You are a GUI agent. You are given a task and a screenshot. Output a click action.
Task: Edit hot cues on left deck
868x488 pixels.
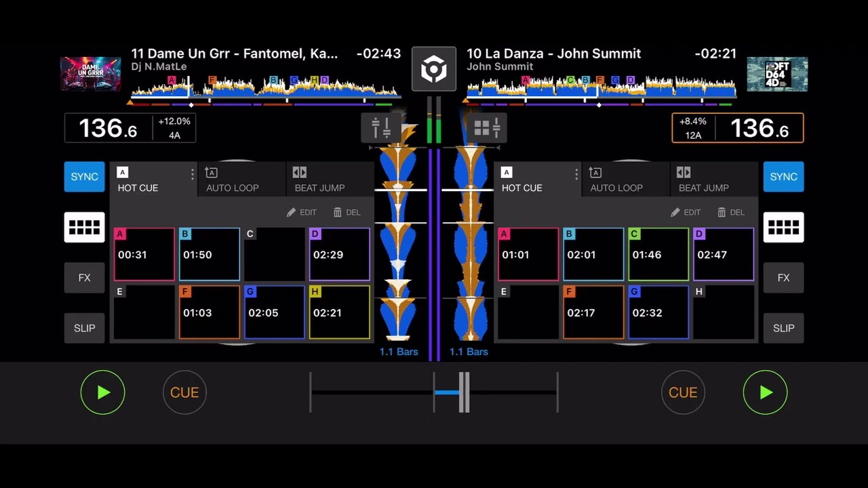coord(302,212)
